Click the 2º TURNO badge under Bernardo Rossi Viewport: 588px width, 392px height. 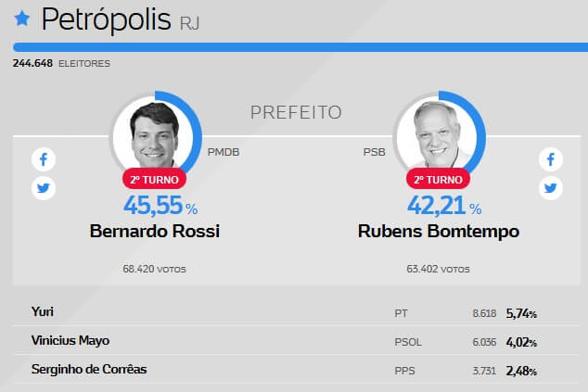tap(154, 180)
